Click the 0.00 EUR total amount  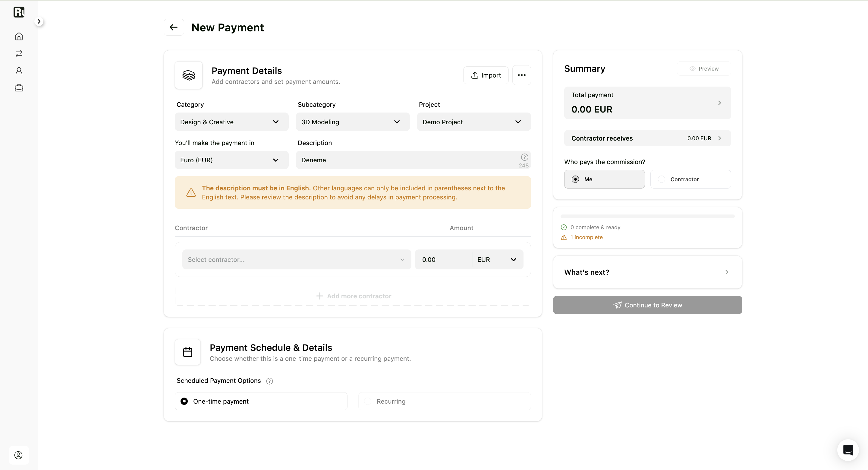click(x=592, y=109)
